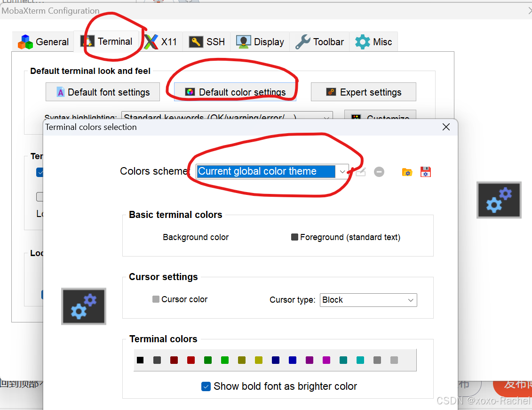The height and width of the screenshot is (410, 532).
Task: Select the bright green terminal color swatch
Action: pyautogui.click(x=225, y=360)
